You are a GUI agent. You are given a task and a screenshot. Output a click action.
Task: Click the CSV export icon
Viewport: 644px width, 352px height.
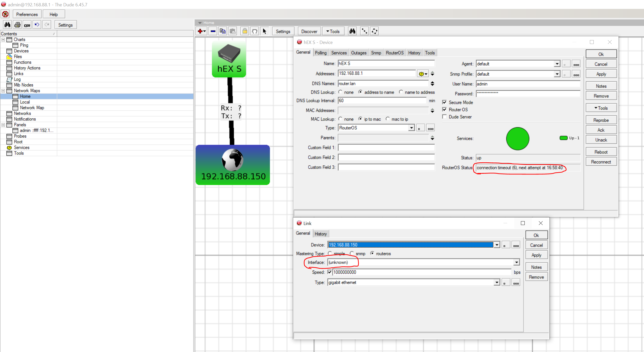point(27,25)
